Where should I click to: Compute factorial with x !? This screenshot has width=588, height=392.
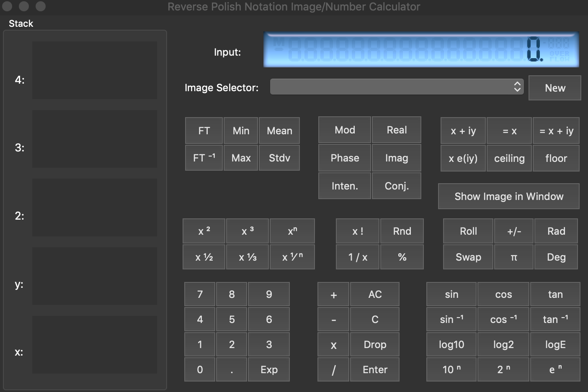click(x=358, y=231)
